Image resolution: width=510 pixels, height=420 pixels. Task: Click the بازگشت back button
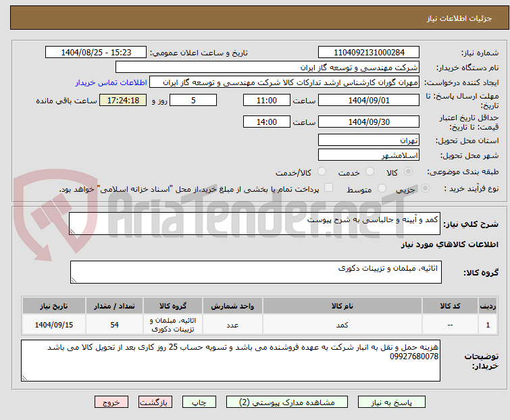(155, 402)
